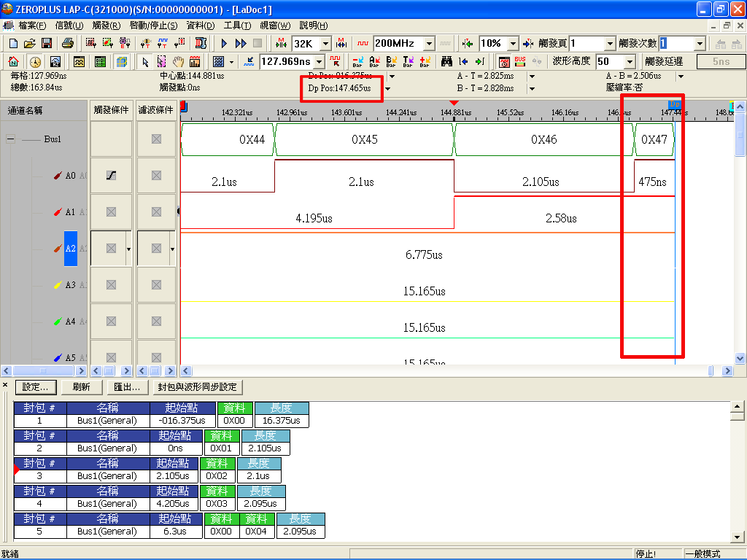Click the Print icon in toolbar
This screenshot has height=560, width=747.
[x=67, y=44]
